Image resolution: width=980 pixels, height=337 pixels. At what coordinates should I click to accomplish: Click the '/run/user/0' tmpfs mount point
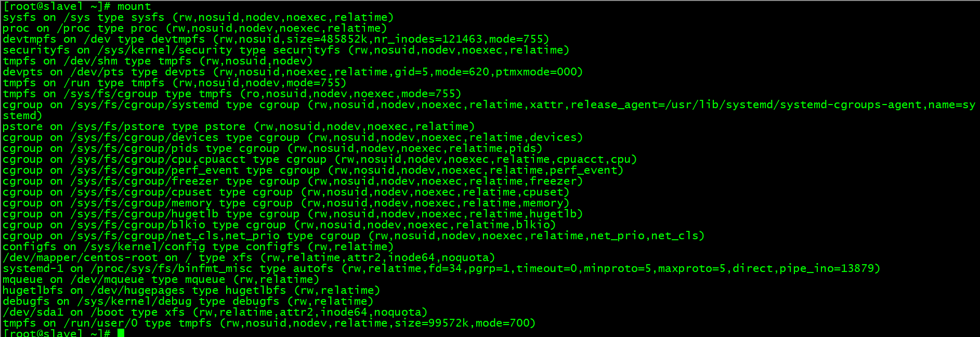pyautogui.click(x=101, y=323)
